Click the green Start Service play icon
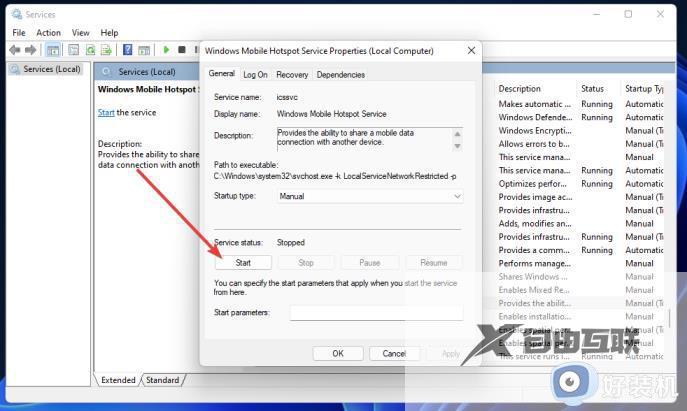This screenshot has height=411, width=687. [x=166, y=50]
